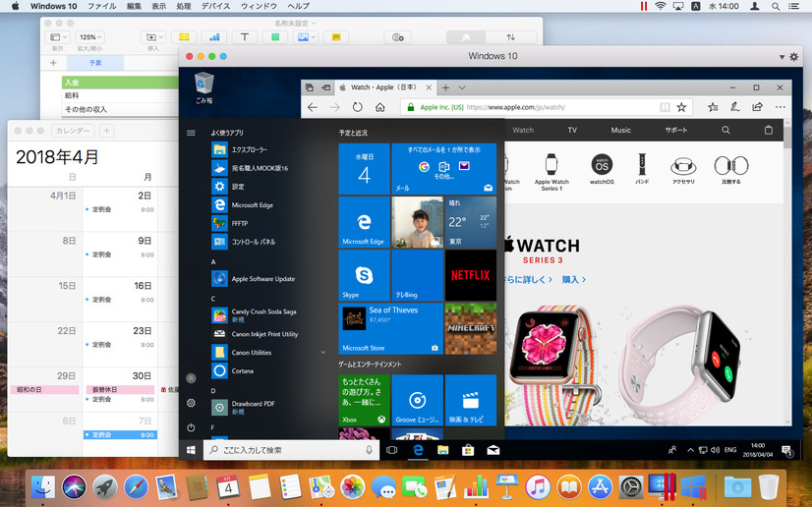Open the photo live tile

coord(418,222)
